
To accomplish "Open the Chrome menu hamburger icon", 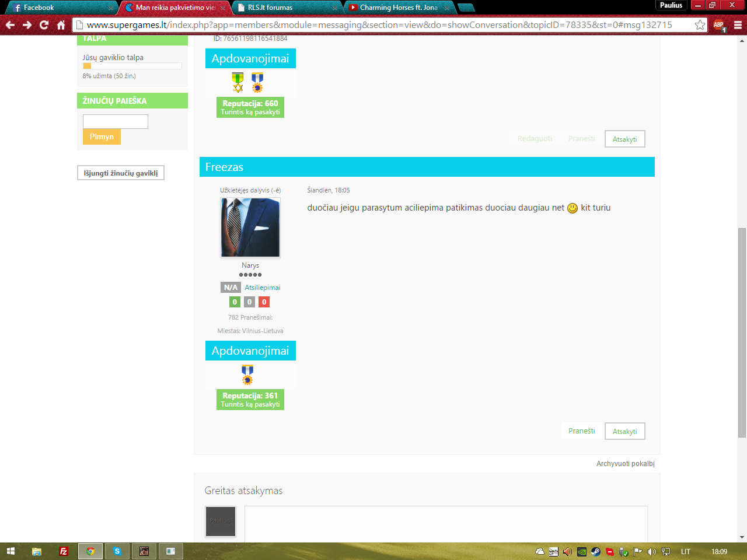I will 738,25.
